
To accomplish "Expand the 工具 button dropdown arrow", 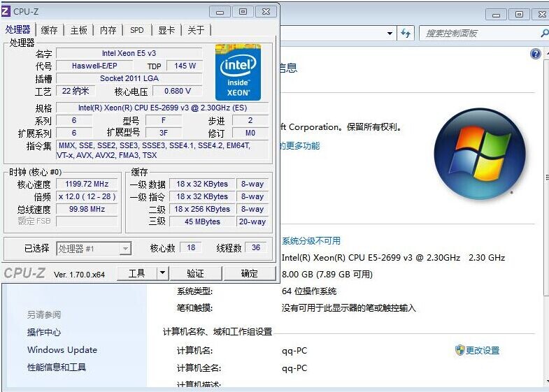I will (162, 273).
